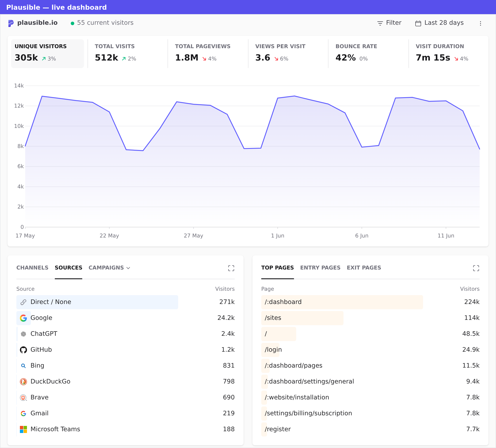
Task: Filter by the /register page
Action: click(370, 429)
